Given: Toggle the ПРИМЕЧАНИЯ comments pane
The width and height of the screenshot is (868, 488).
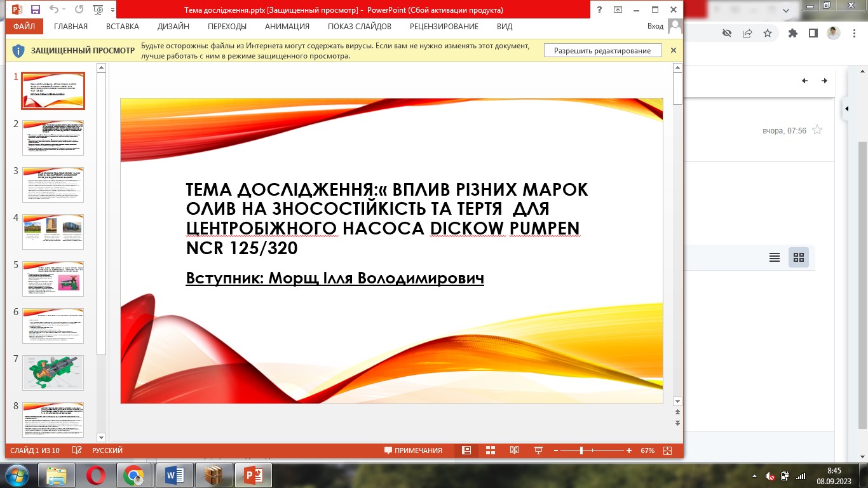Looking at the screenshot, I should tap(413, 451).
